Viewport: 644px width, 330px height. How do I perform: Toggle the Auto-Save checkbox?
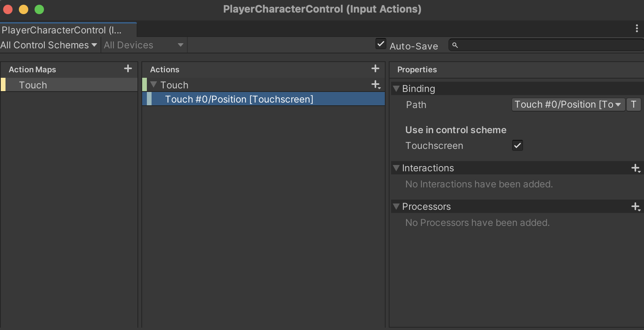tap(381, 44)
